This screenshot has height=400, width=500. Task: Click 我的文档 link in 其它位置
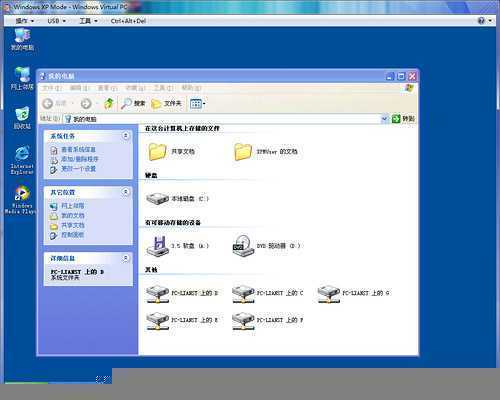[73, 216]
